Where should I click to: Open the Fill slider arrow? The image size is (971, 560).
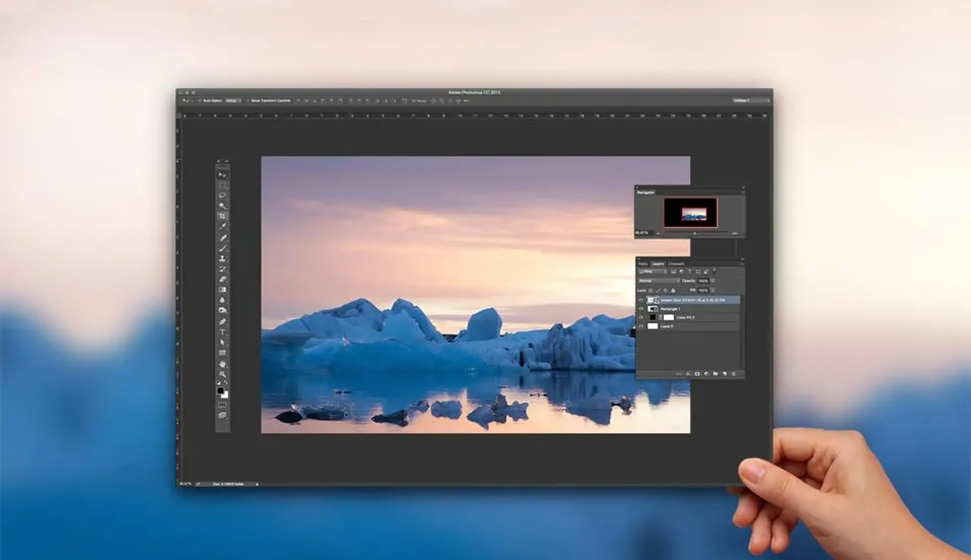point(713,290)
